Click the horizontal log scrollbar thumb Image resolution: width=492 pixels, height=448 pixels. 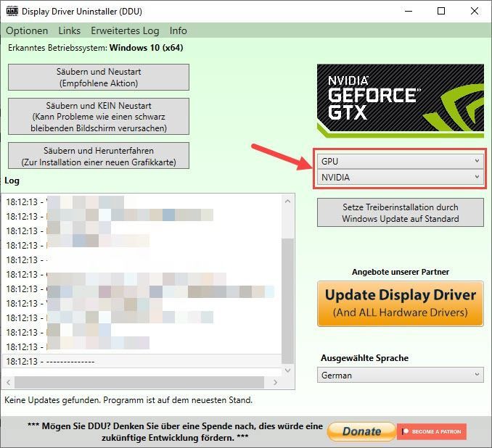tap(139, 382)
